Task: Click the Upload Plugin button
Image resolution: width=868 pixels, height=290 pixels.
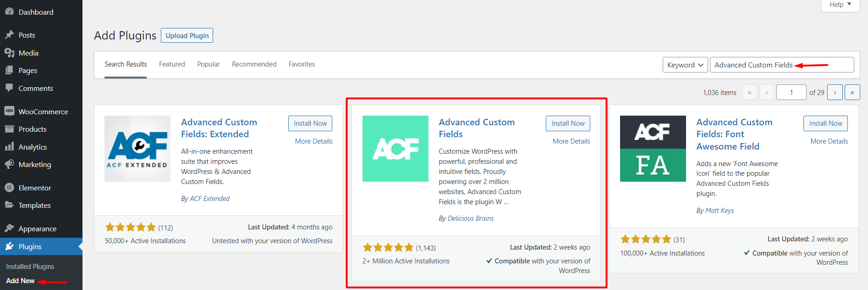Action: [187, 35]
